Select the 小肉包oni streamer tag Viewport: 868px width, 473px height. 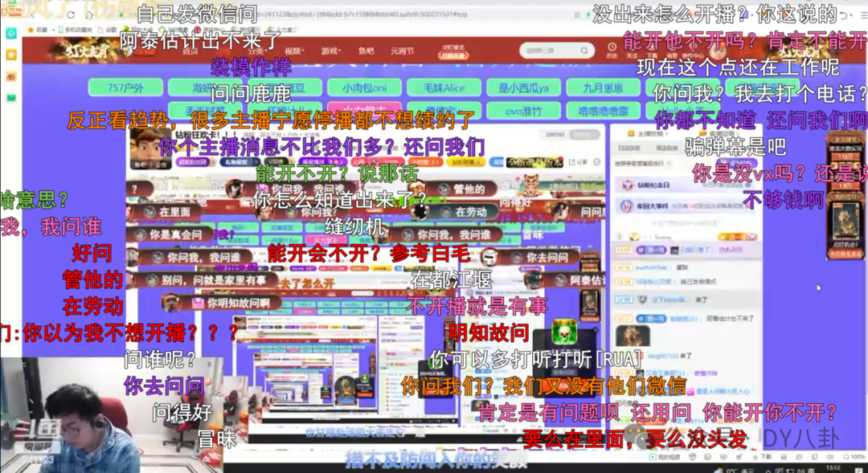click(364, 88)
